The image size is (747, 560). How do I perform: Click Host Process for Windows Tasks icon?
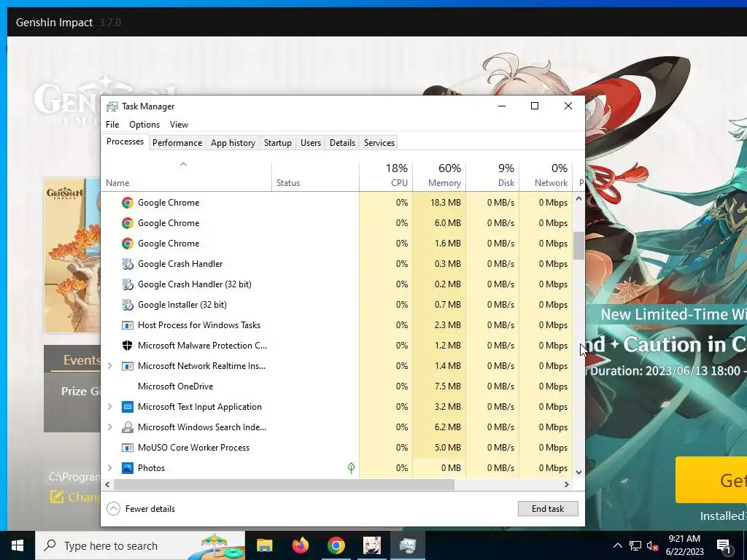point(127,325)
